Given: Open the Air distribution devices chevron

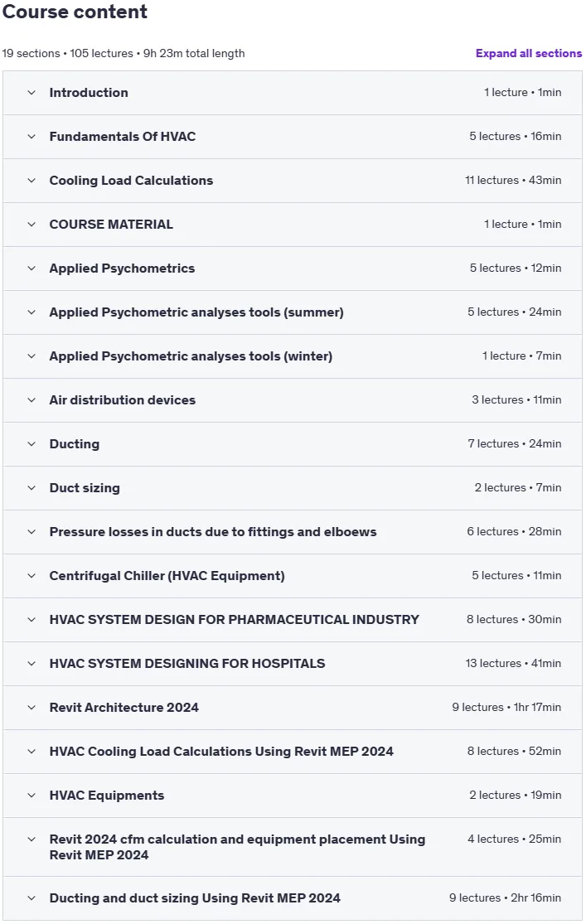Looking at the screenshot, I should (x=31, y=400).
